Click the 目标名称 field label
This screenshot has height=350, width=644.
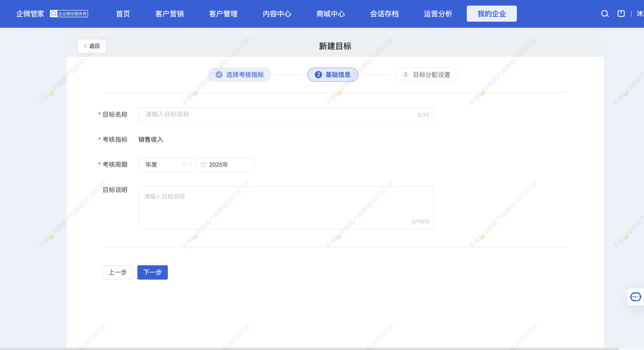(115, 115)
